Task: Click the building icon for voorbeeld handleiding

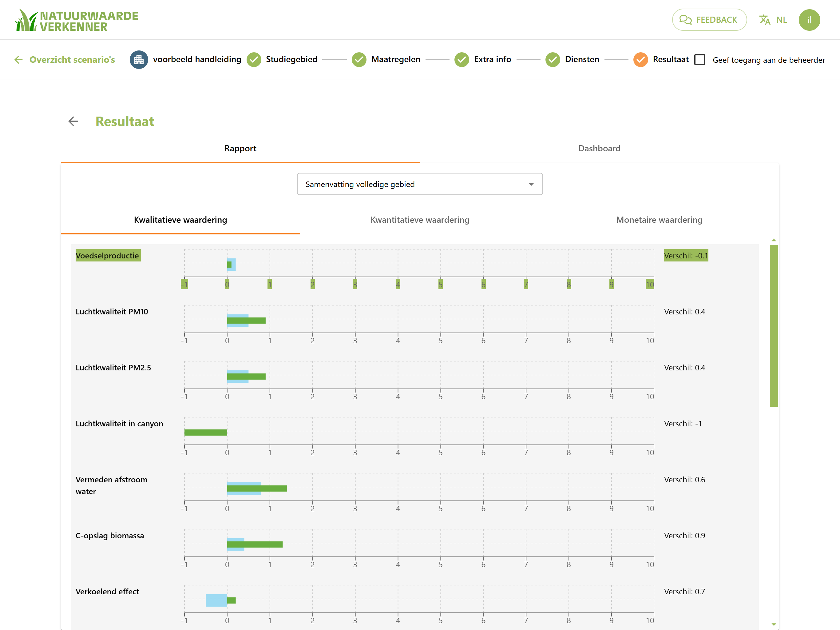Action: click(139, 60)
